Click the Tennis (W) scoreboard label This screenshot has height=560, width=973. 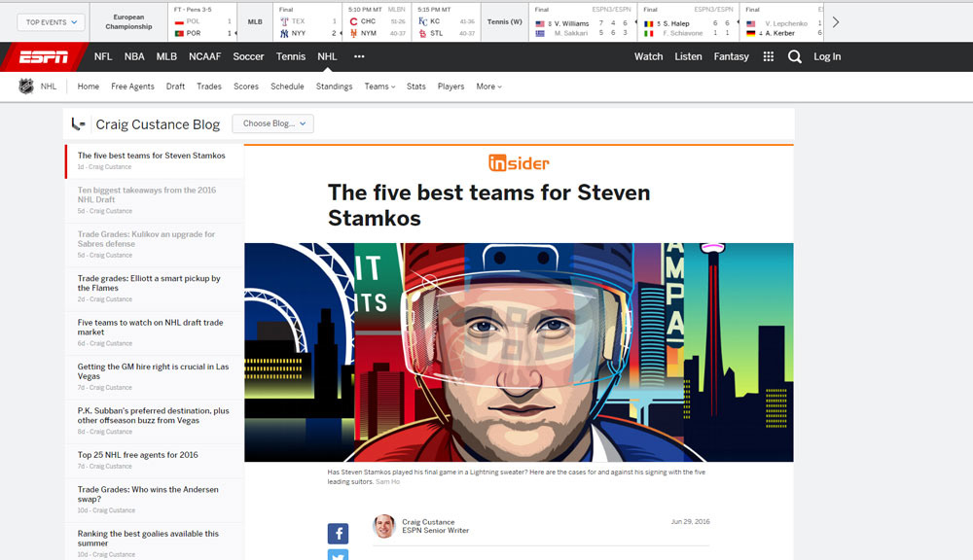[x=504, y=21]
